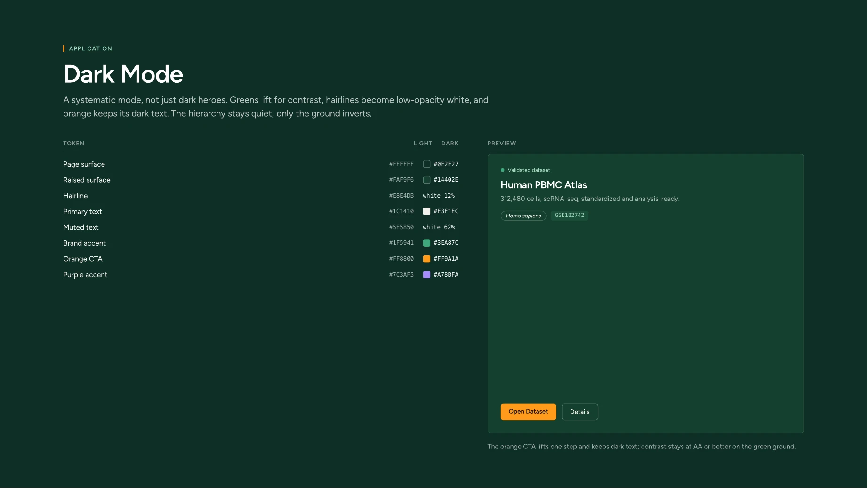Screen dimensions: 868x488
Task: Select the Homo sapiens tag pill
Action: click(523, 216)
